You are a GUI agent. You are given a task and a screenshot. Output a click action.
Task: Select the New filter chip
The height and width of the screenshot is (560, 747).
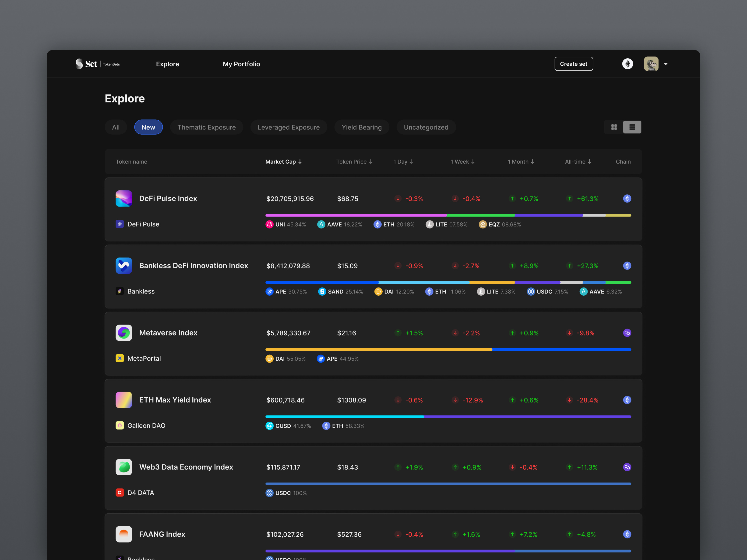[149, 127]
